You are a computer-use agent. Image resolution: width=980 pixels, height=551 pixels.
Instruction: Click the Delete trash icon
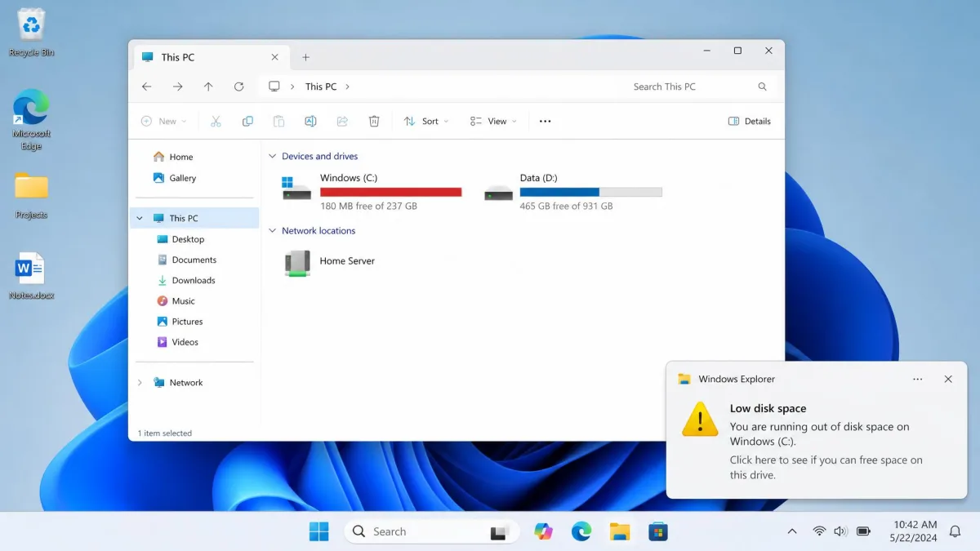click(374, 121)
